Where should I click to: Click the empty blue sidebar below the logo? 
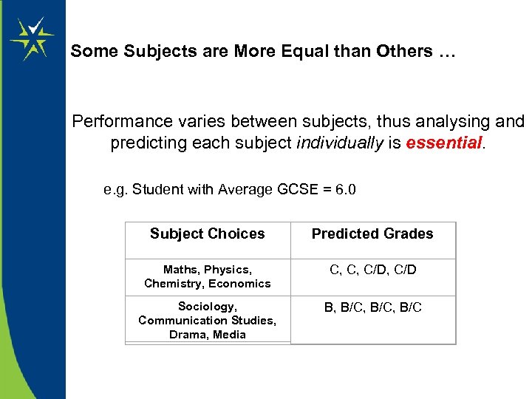[x=31, y=236]
